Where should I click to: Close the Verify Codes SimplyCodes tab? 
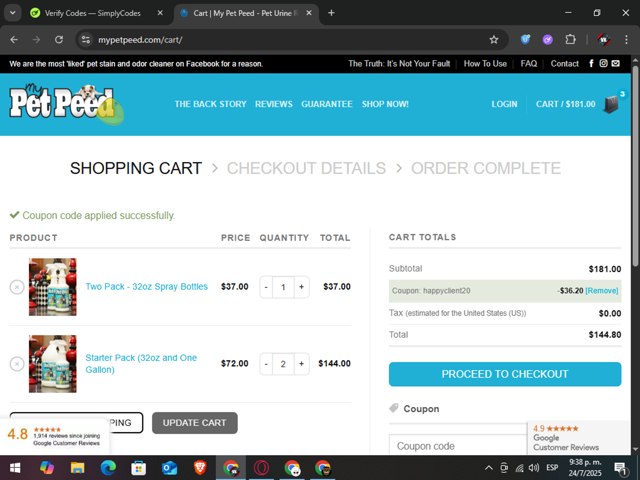click(160, 13)
